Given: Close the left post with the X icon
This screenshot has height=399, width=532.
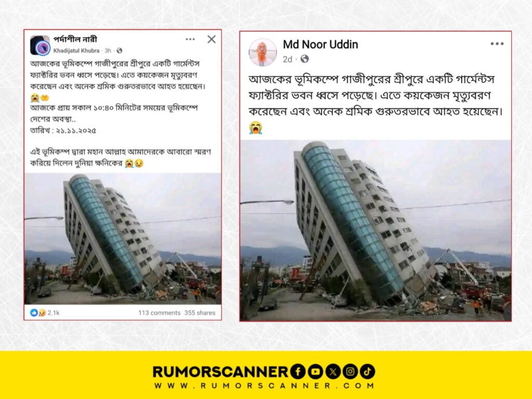Looking at the screenshot, I should click(x=211, y=39).
